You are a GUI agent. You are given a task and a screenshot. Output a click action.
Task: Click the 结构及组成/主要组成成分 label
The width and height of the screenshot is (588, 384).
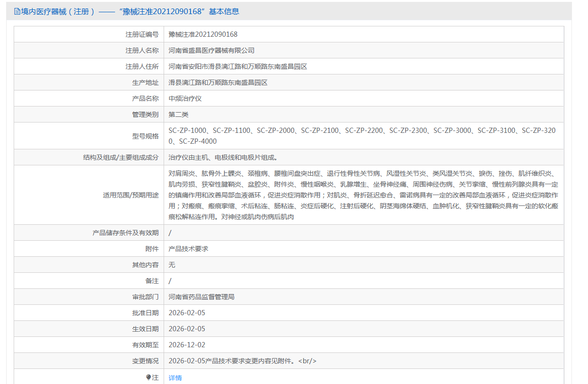[x=121, y=157]
